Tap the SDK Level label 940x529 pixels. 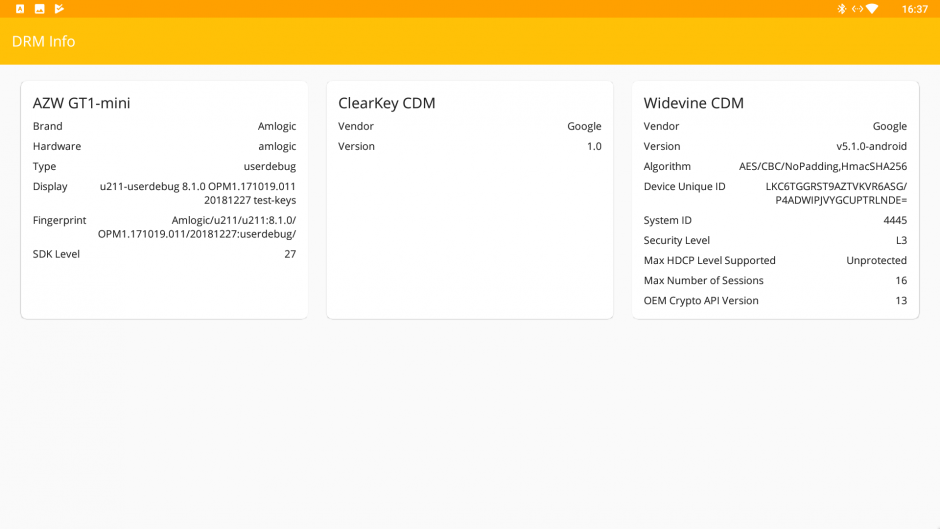click(56, 254)
